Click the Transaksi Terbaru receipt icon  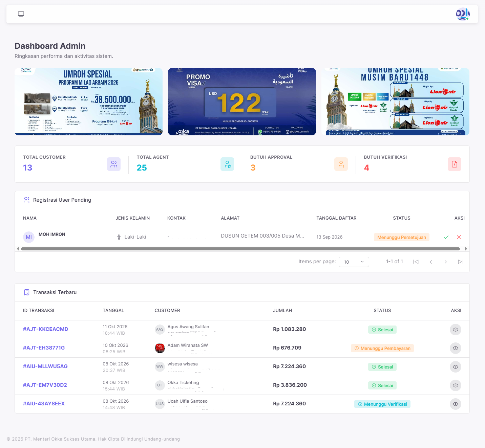[x=27, y=292]
